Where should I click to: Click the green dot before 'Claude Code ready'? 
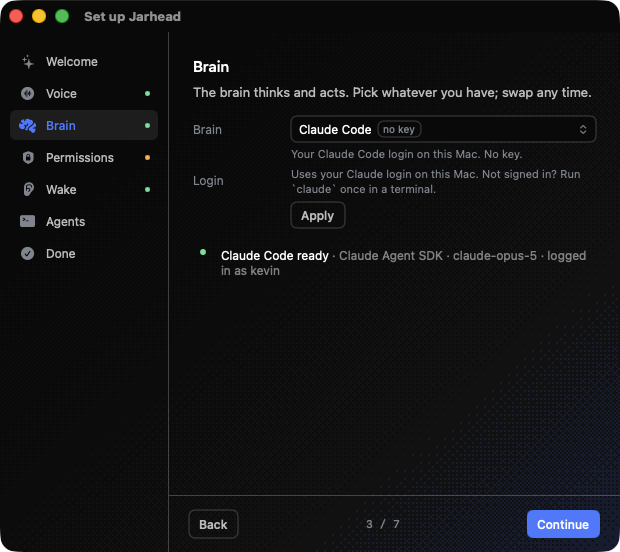[x=203, y=252]
